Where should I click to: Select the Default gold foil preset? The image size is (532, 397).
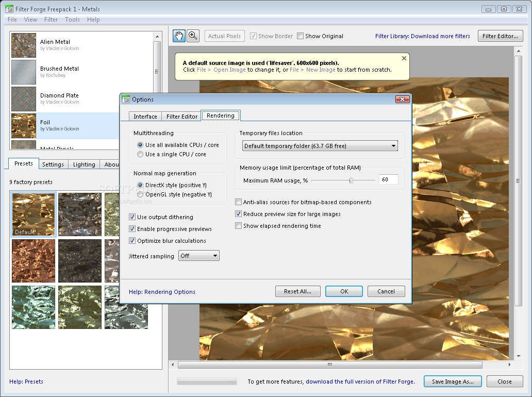click(x=33, y=214)
